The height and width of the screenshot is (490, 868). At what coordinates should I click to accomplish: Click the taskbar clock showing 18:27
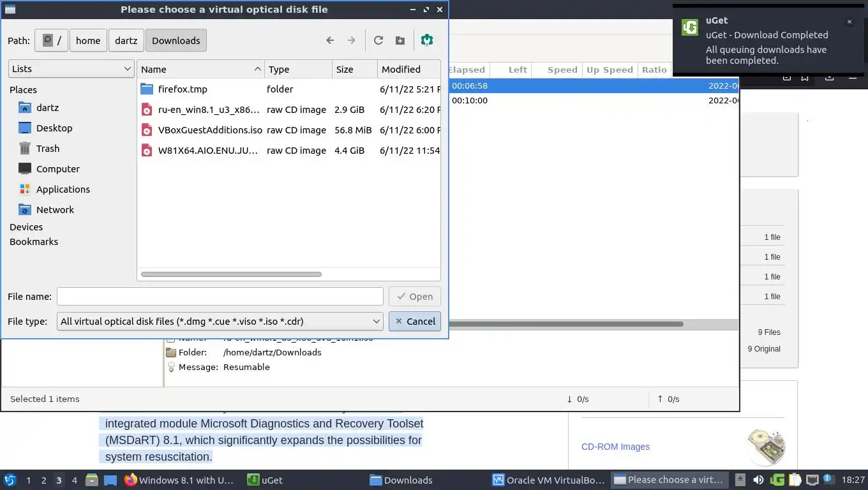[x=853, y=480]
